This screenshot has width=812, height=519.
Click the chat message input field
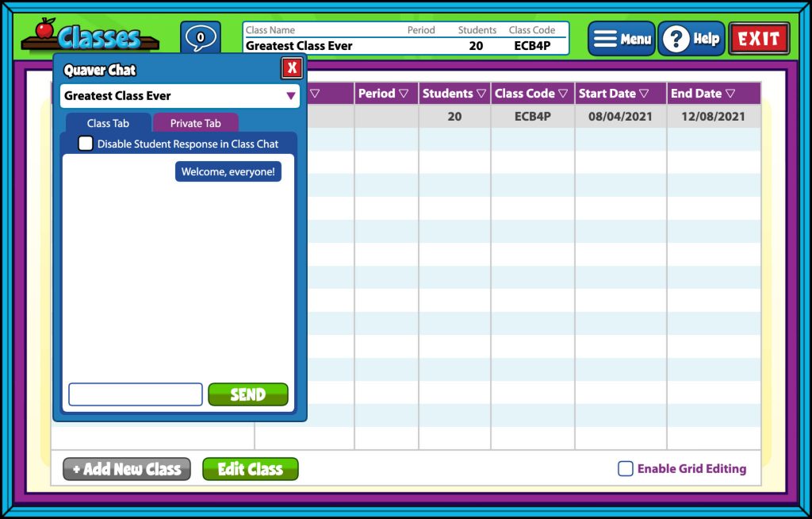pos(136,394)
